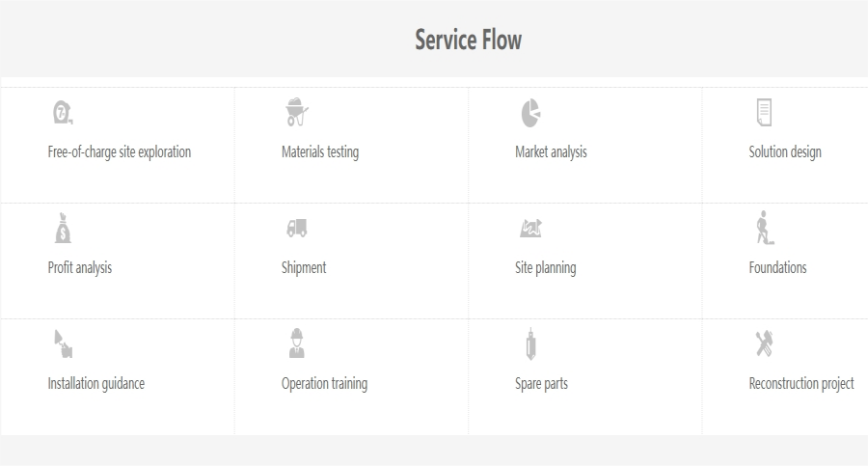The width and height of the screenshot is (868, 466).
Task: Open the Materials testing text link
Action: pos(320,151)
